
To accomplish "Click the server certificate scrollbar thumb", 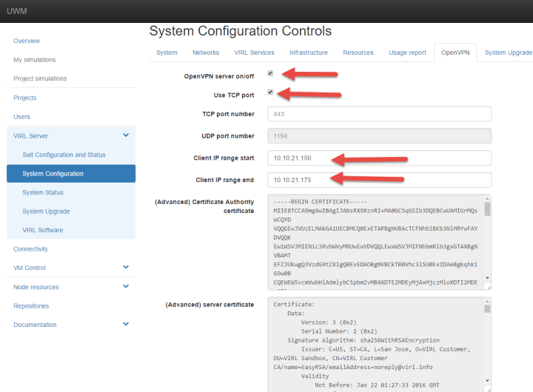I will click(x=487, y=308).
